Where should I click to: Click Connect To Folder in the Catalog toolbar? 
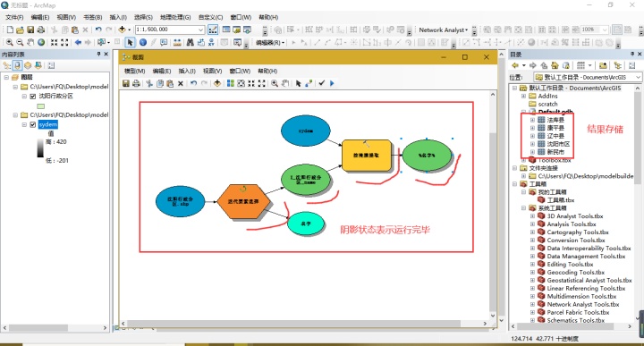click(x=603, y=65)
